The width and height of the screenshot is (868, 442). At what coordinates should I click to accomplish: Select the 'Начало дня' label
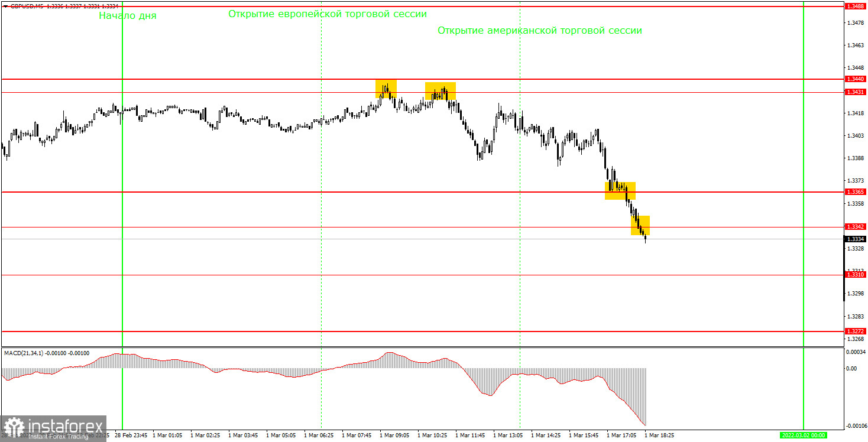[x=128, y=16]
